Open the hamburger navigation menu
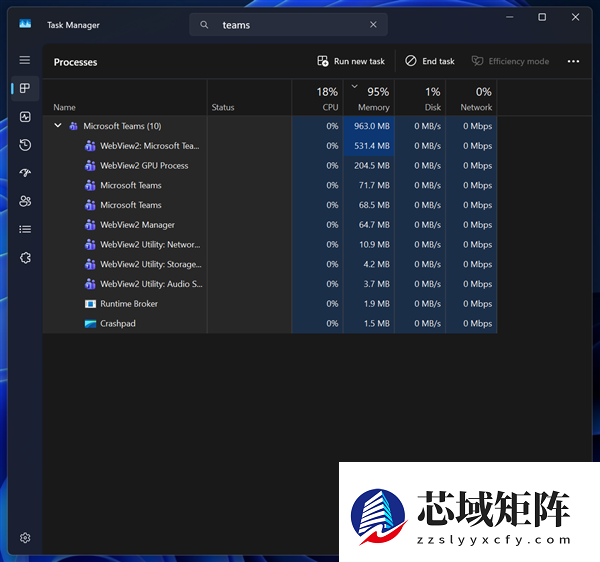 25,60
